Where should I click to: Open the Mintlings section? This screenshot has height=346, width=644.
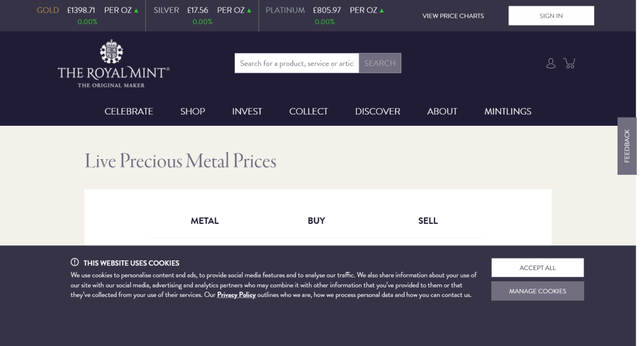pos(508,111)
